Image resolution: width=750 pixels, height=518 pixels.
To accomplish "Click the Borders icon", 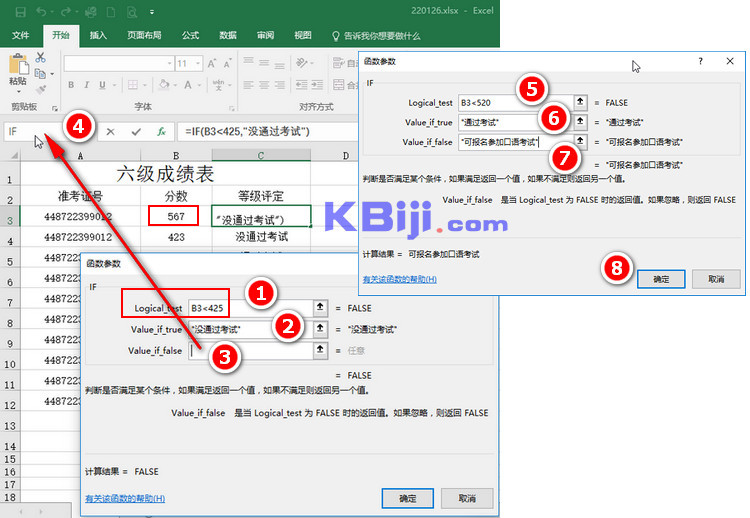I will coord(133,85).
